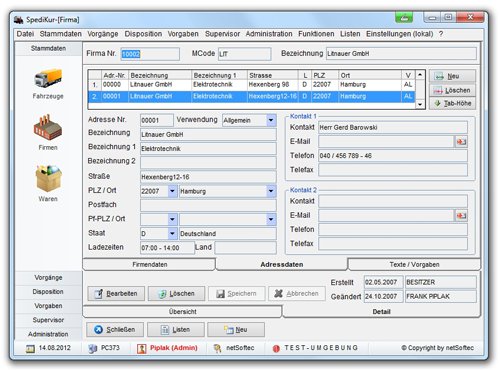Screen dimensions: 500x371
Task: Click the green icon in the title bar
Action: [404, 17]
